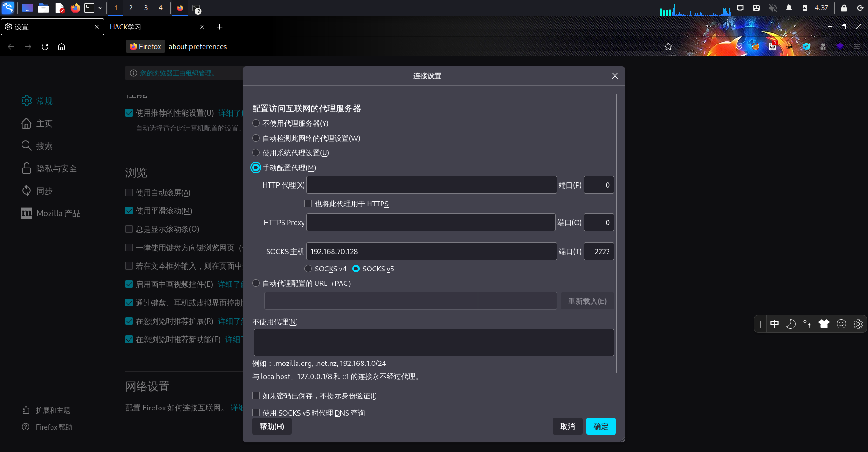
Task: Open the FoxyProxy extension icon
Action: [756, 46]
